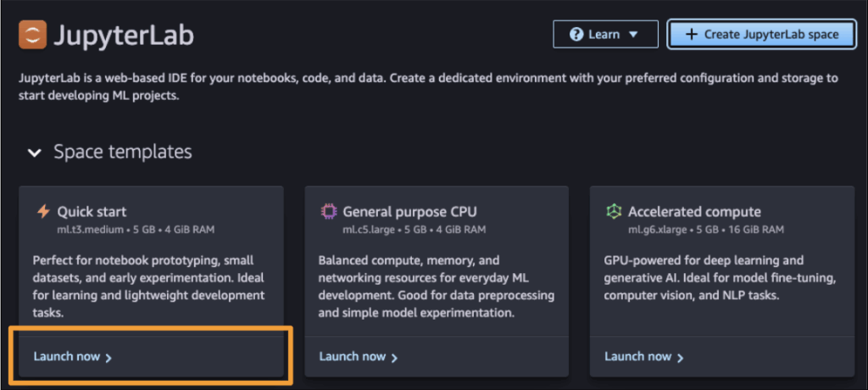Image resolution: width=868 pixels, height=390 pixels.
Task: Click the Accelerated compute green cube icon
Action: [614, 212]
